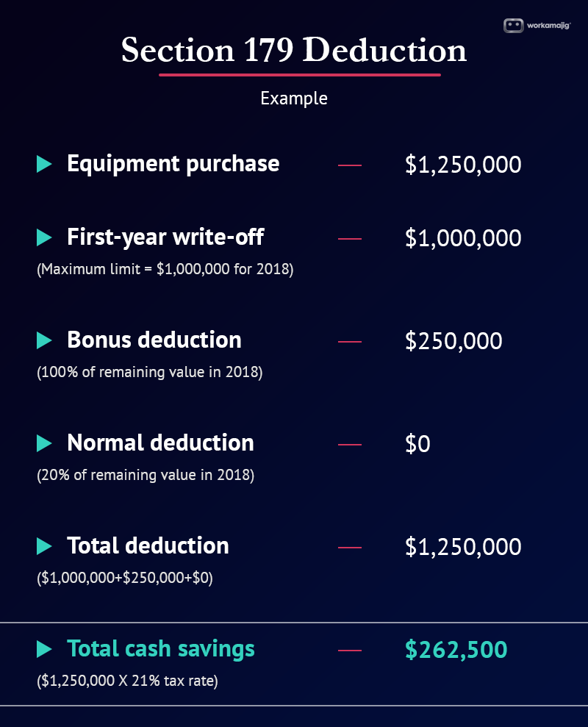This screenshot has height=727, width=588.
Task: Click the teal arrow beside Total cash savings
Action: [44, 649]
